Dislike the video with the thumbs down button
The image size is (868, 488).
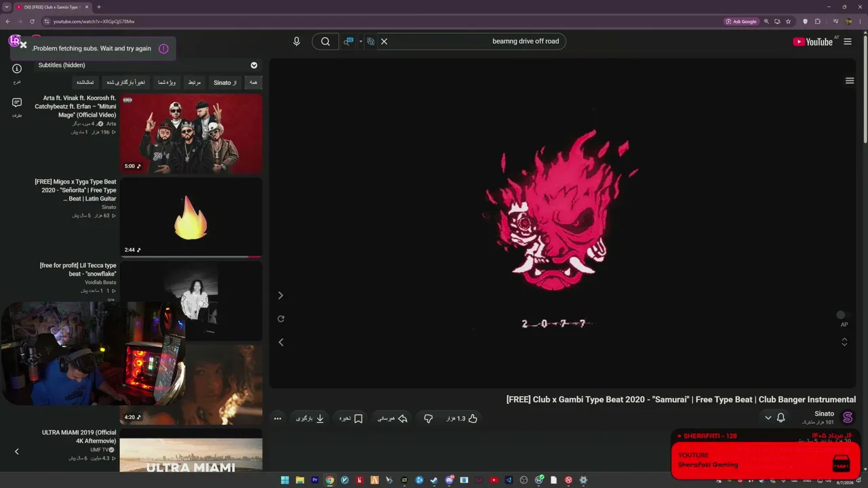pos(428,418)
